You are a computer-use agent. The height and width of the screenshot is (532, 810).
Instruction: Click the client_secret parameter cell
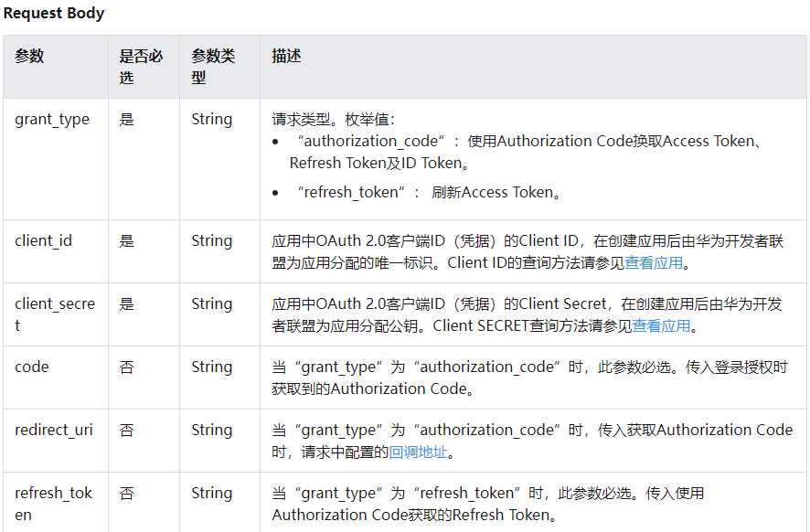[55, 314]
